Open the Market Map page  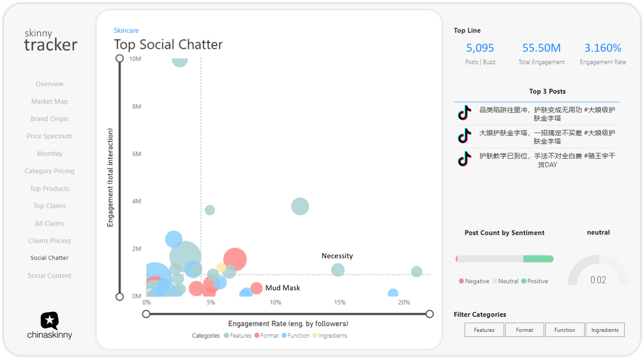[x=49, y=101]
